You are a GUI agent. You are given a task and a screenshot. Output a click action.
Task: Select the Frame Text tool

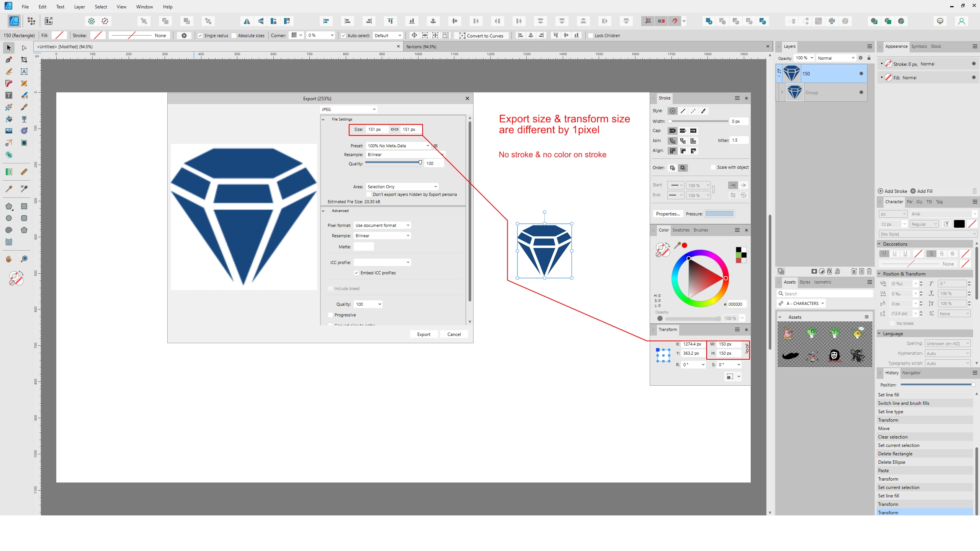coord(9,95)
